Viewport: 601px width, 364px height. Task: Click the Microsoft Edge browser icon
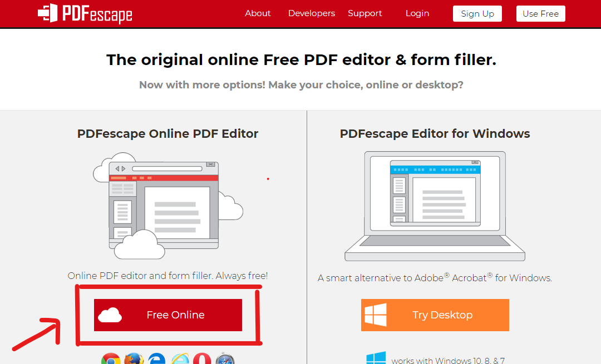[157, 358]
